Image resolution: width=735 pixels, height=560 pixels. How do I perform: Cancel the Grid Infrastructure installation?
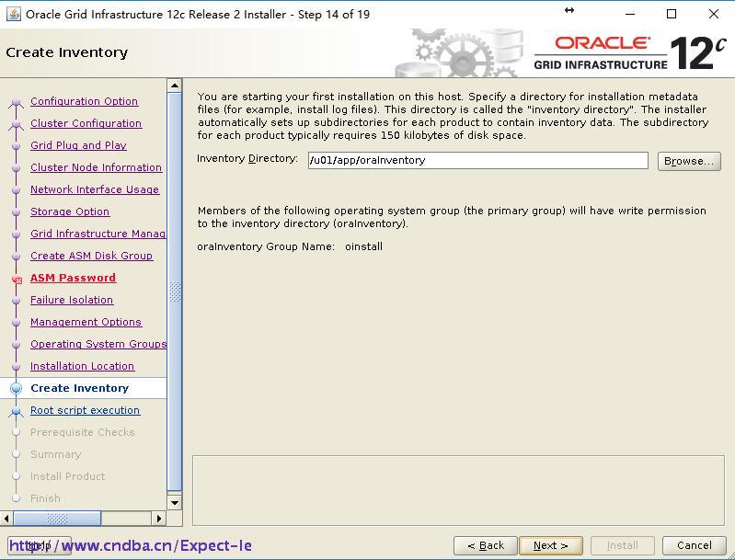click(694, 545)
